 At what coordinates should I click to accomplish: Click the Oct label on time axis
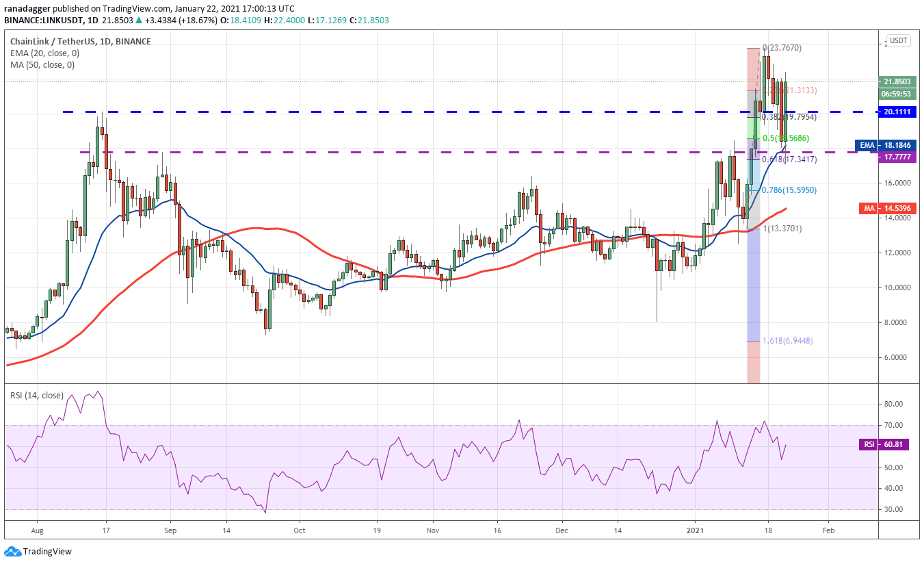click(x=299, y=530)
